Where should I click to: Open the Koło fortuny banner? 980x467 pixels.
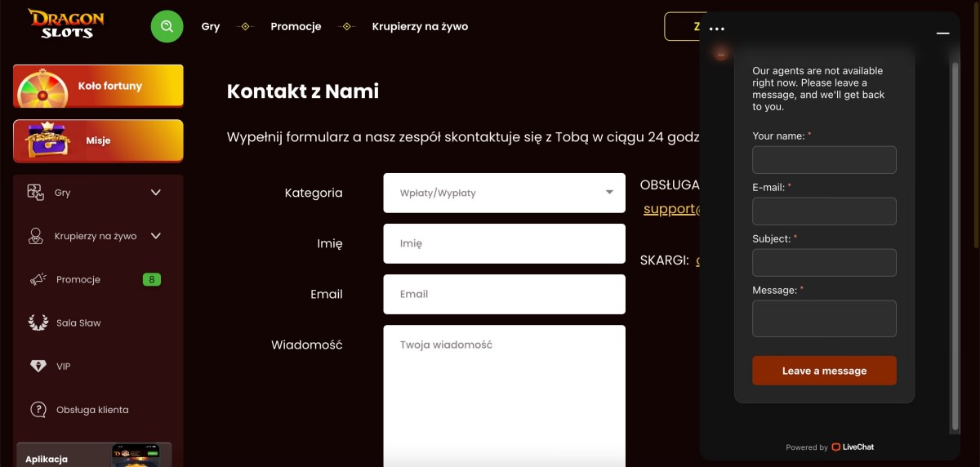(98, 86)
